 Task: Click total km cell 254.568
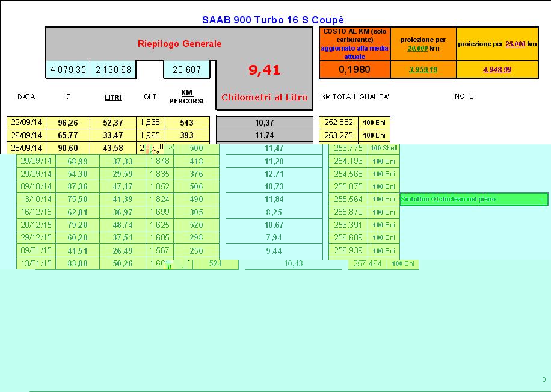click(348, 174)
